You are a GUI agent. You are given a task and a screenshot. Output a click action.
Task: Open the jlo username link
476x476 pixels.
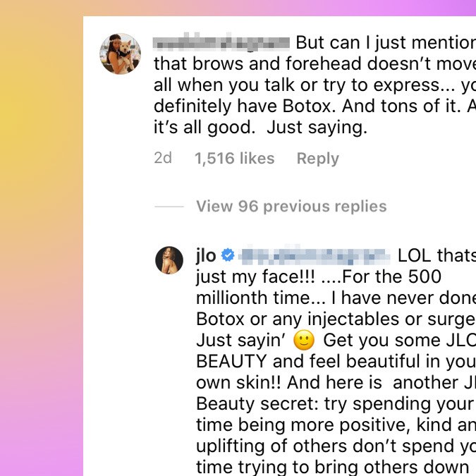[206, 255]
